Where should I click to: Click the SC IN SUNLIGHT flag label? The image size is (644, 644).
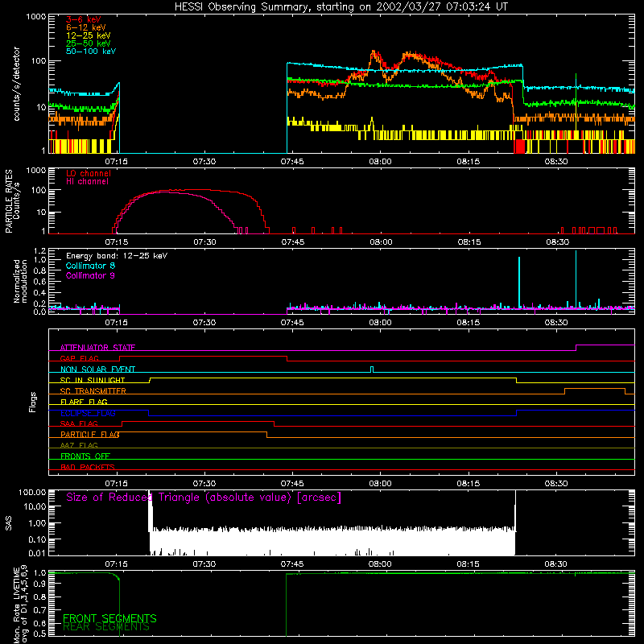(x=93, y=380)
